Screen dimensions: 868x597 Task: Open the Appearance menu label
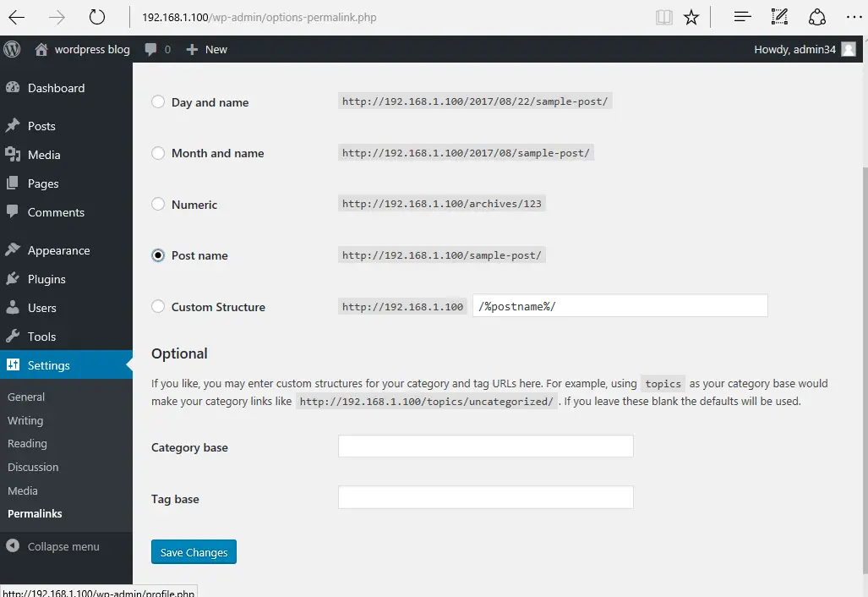[58, 250]
